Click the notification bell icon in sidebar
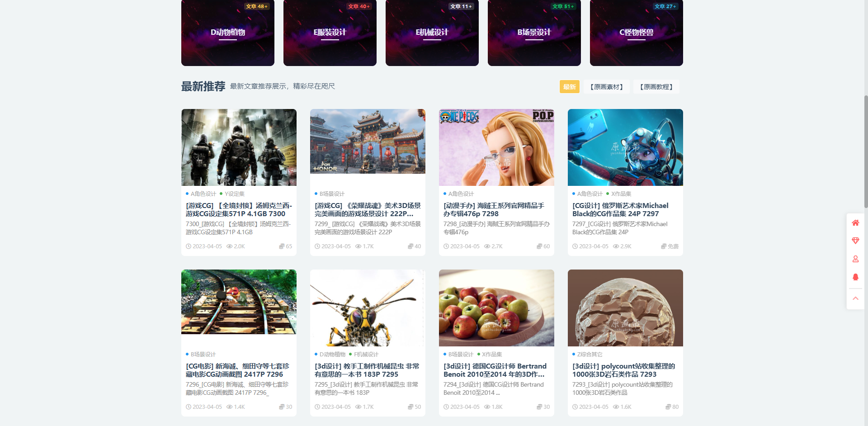 (855, 277)
